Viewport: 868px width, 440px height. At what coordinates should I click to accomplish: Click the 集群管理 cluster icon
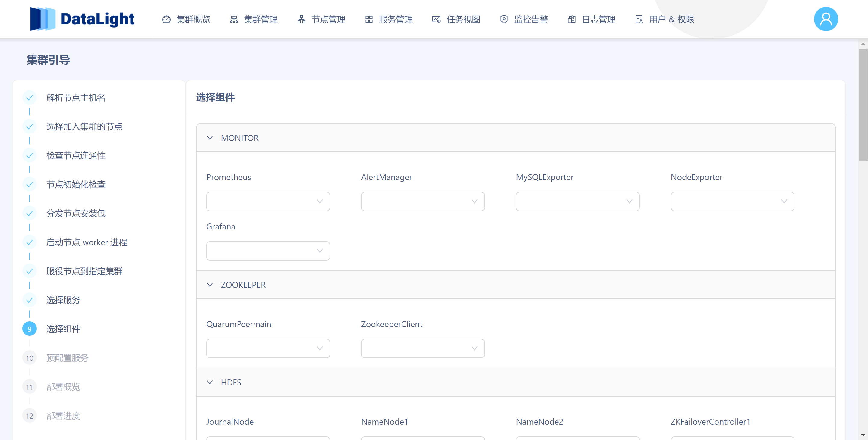tap(234, 20)
